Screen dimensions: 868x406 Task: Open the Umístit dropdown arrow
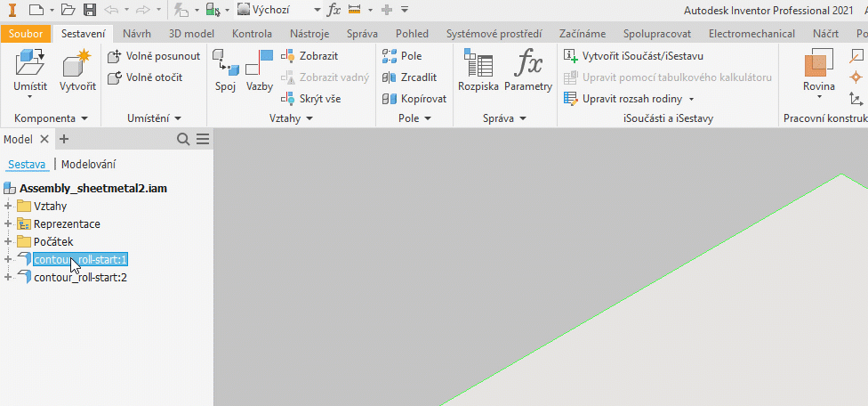coord(30,96)
